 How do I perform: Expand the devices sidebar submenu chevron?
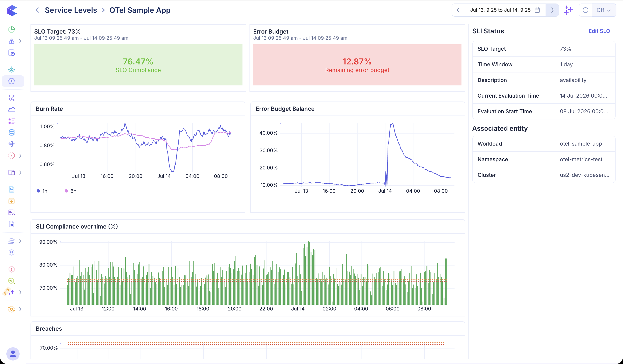20,173
